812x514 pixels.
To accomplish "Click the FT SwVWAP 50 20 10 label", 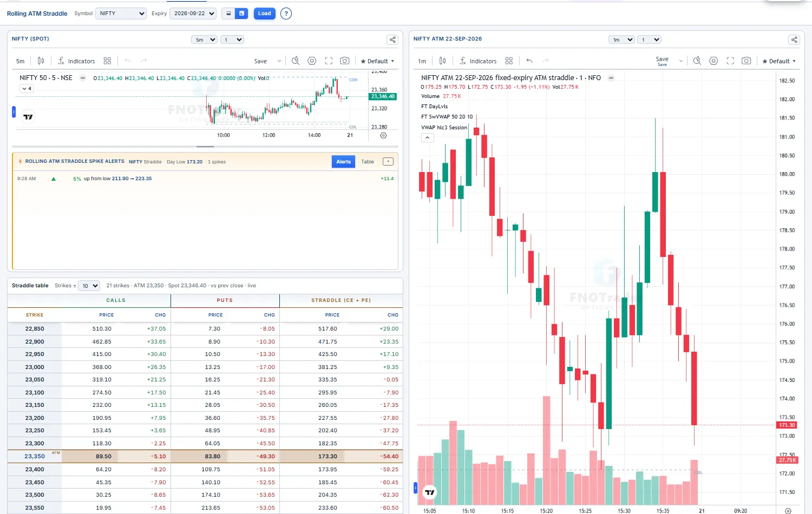I will click(447, 117).
